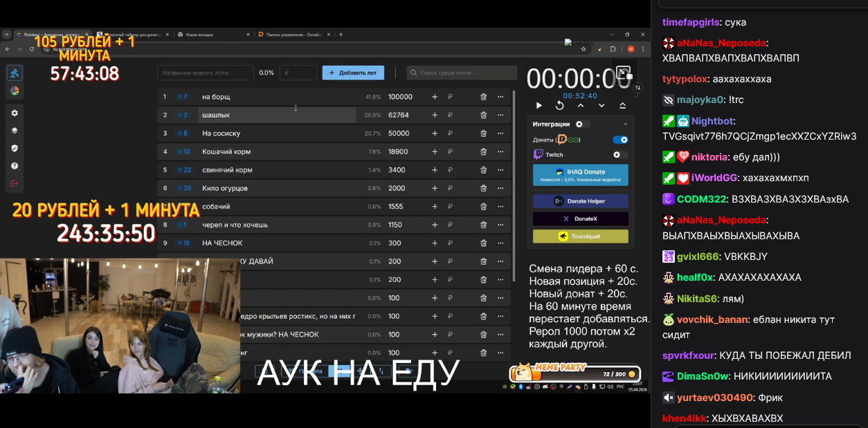Open Chrome three-dot menu

click(x=644, y=49)
